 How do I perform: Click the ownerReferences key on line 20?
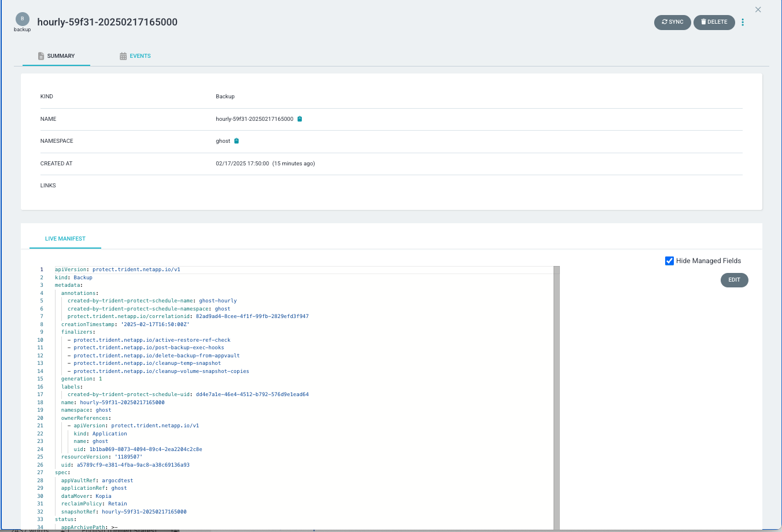coord(84,418)
